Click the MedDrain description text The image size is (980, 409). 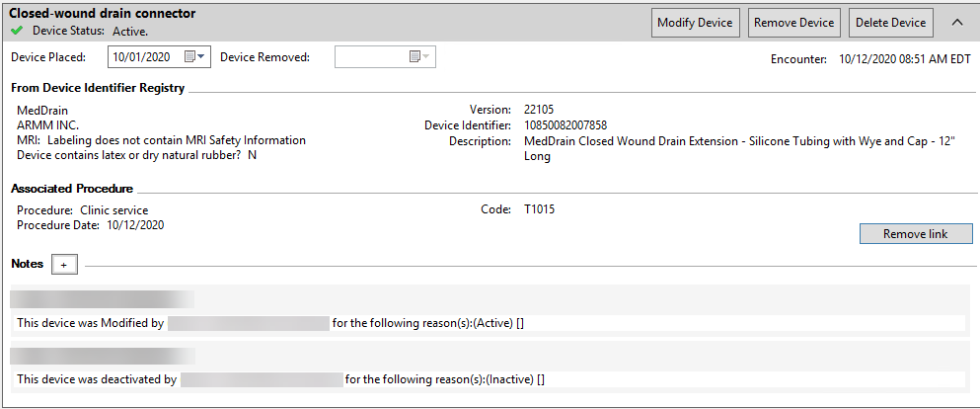click(x=740, y=149)
